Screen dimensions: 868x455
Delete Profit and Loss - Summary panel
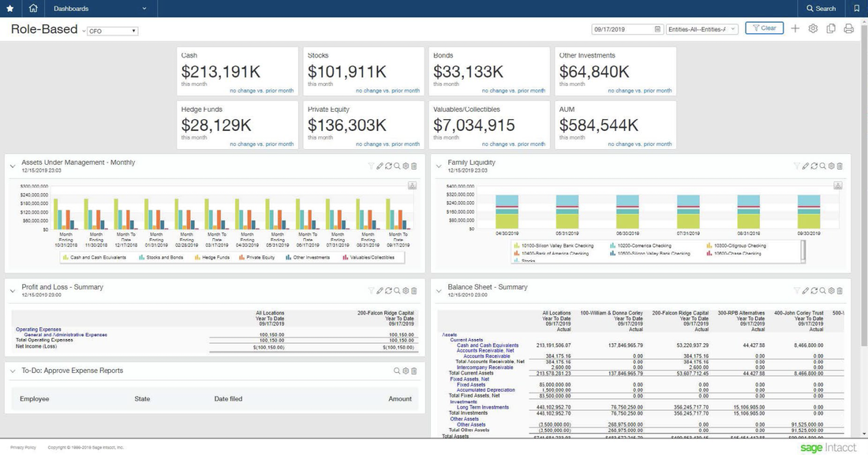pyautogui.click(x=413, y=291)
